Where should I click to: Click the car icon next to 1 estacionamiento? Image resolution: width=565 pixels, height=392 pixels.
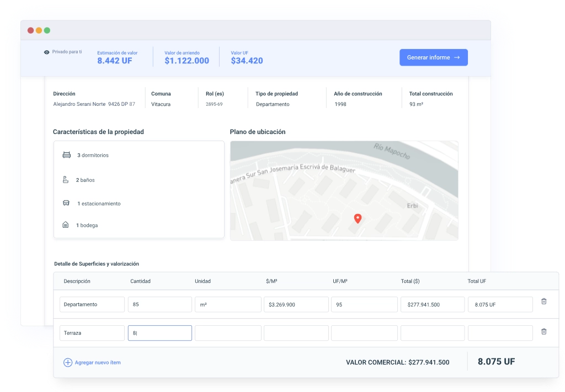click(66, 203)
